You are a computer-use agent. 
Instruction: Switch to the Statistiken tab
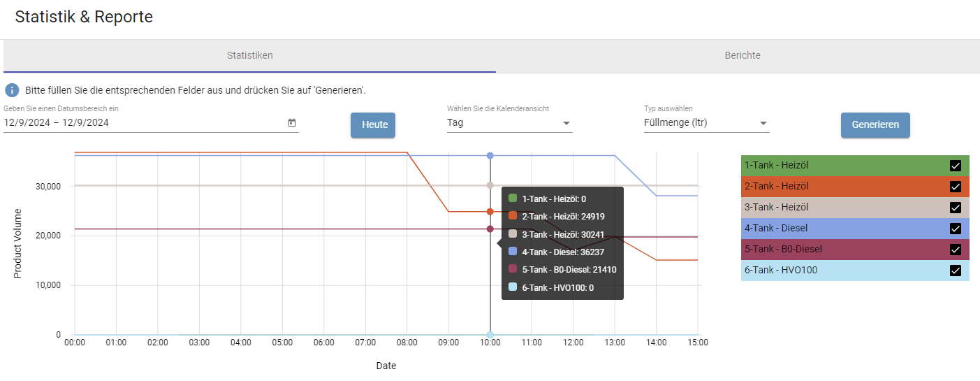(249, 55)
